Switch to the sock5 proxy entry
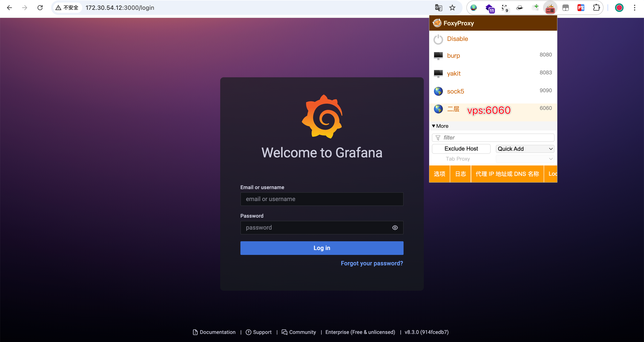Viewport: 644px width, 342px height. [x=455, y=91]
